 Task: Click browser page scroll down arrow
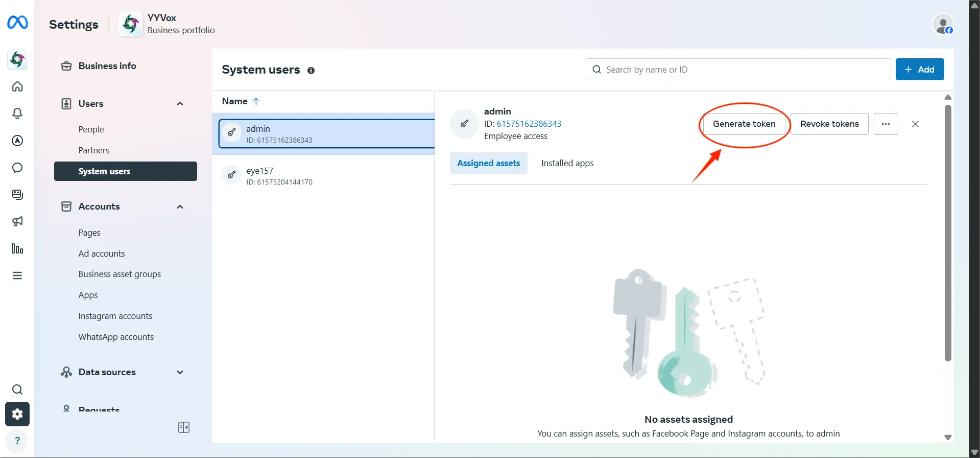[x=974, y=452]
